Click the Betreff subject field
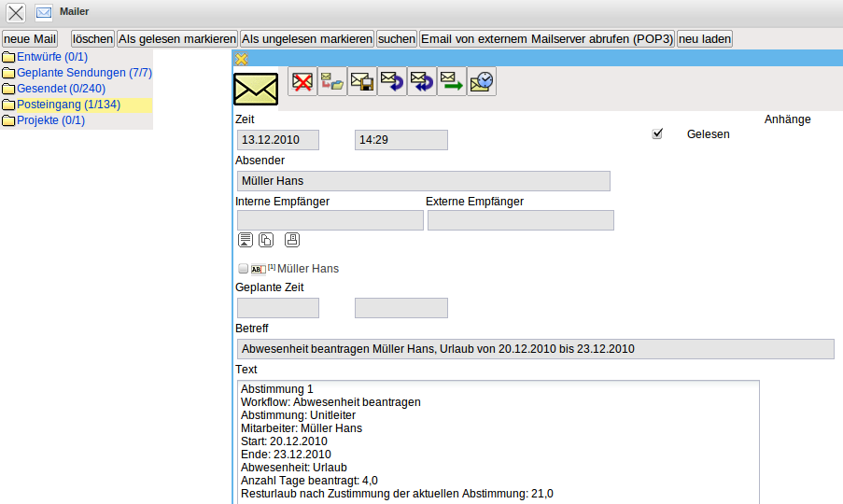The width and height of the screenshot is (843, 504). pyautogui.click(x=534, y=349)
